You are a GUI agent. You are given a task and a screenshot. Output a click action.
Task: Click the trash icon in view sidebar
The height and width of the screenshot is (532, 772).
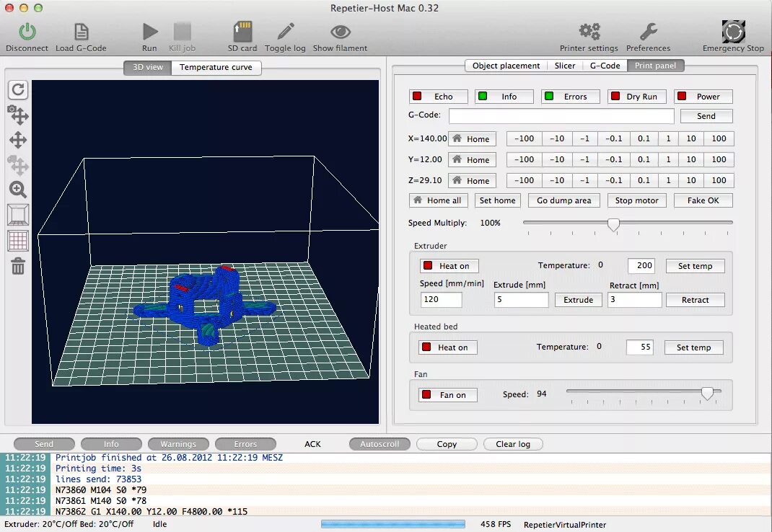[18, 266]
